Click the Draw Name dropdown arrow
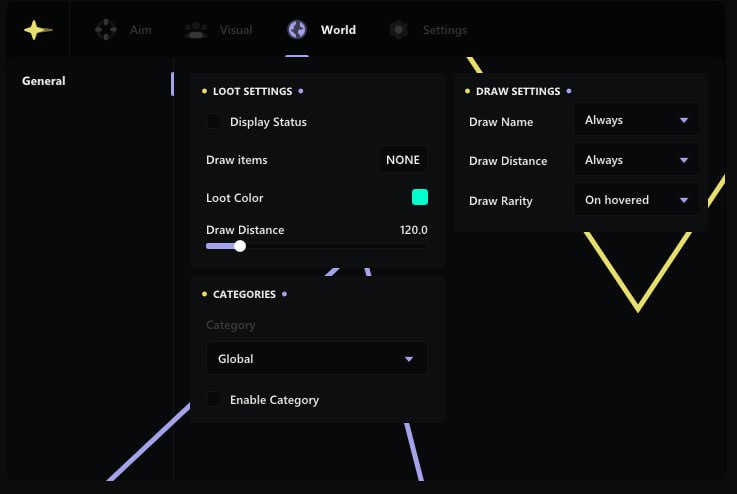 click(684, 120)
